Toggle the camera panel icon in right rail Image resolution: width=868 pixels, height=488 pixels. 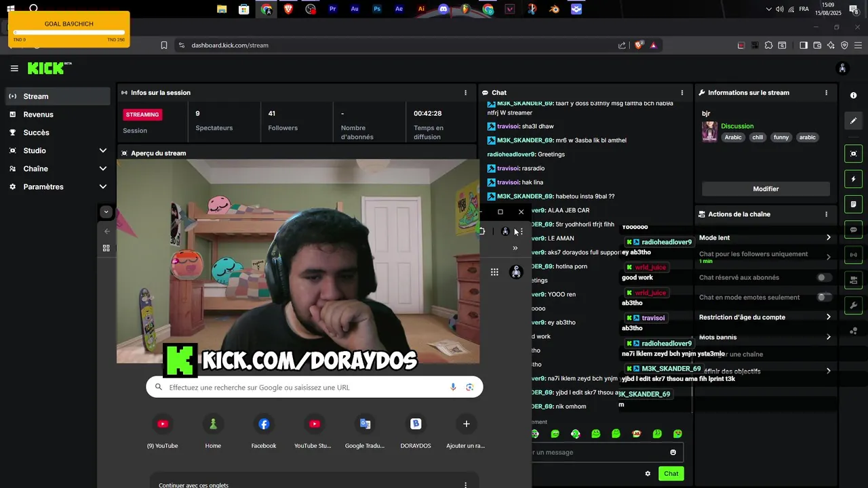[854, 280]
